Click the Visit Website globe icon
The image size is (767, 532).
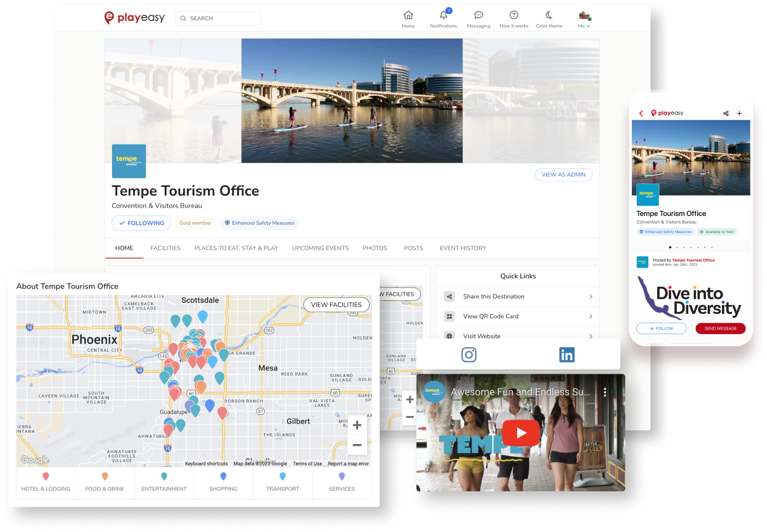click(449, 336)
